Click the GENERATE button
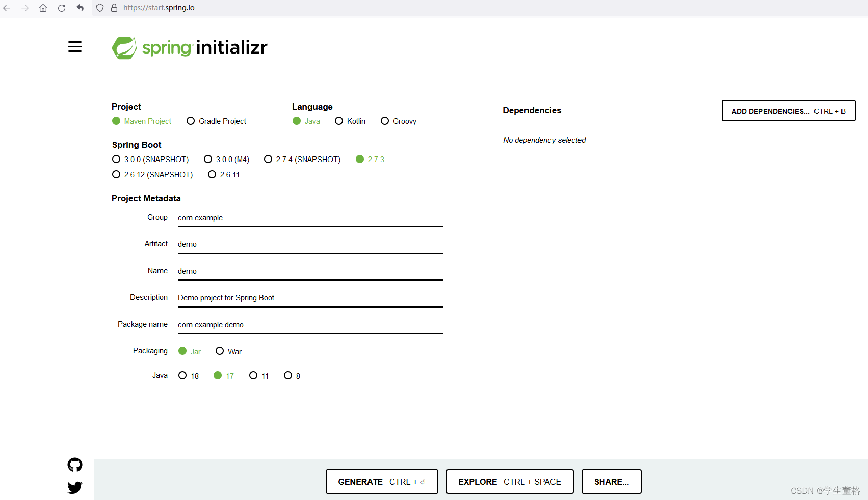 [382, 482]
